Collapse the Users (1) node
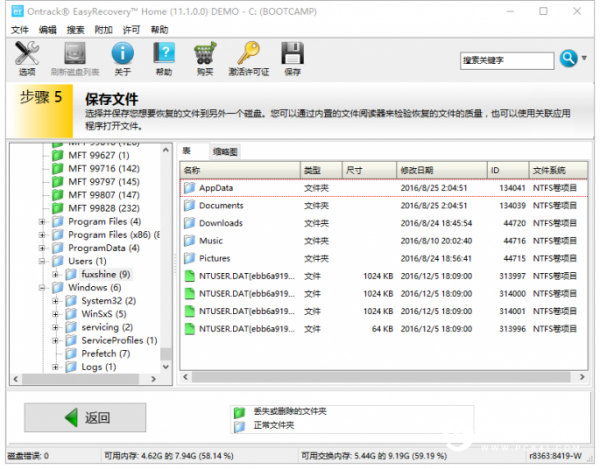 tap(42, 261)
